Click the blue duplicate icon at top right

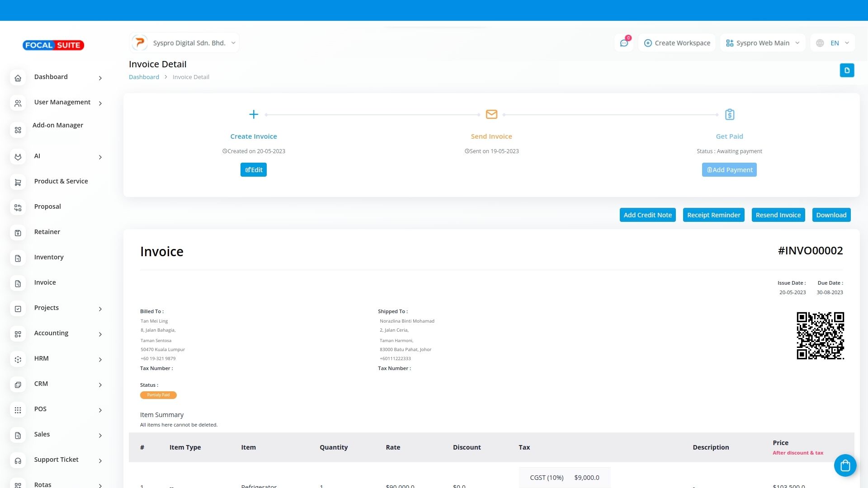coord(847,70)
